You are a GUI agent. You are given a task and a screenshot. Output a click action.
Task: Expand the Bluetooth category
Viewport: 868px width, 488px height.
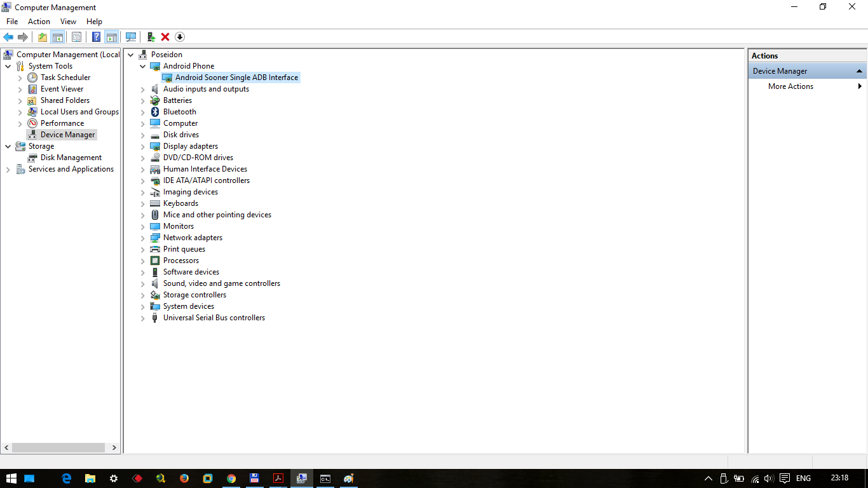click(x=143, y=112)
